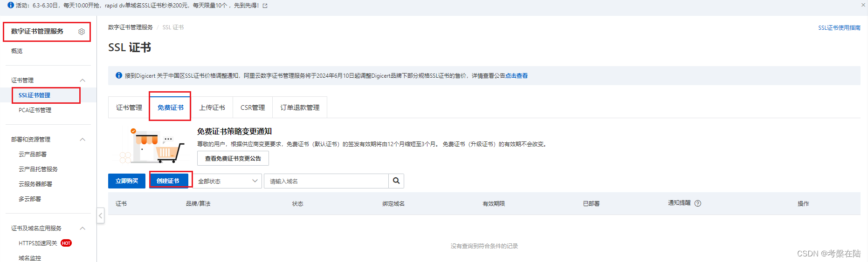868x262 pixels.
Task: Click 数字证书管理服务 breadcrumb link
Action: coord(131,27)
